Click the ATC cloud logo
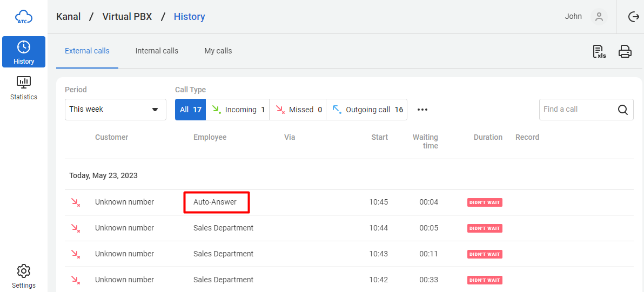This screenshot has height=292, width=644. point(24,17)
